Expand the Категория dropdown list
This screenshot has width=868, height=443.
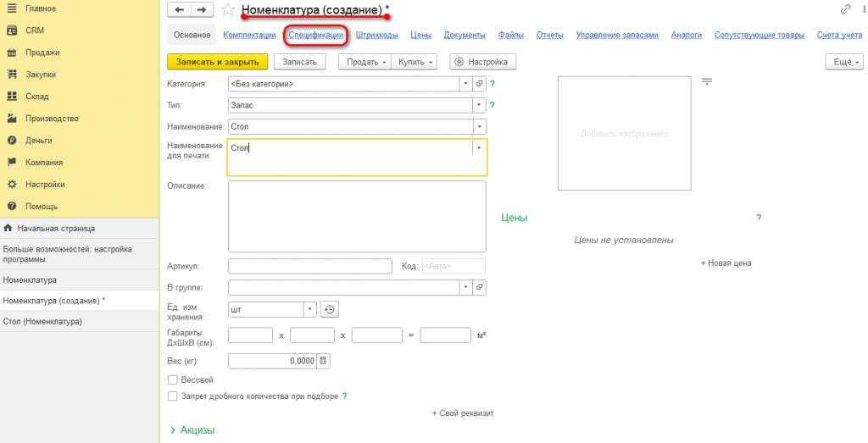pos(466,84)
